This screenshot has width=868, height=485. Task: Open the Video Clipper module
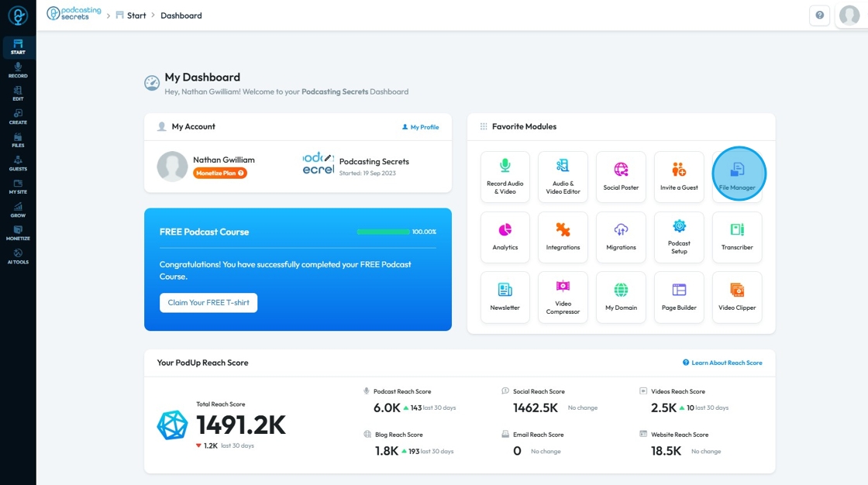point(737,298)
